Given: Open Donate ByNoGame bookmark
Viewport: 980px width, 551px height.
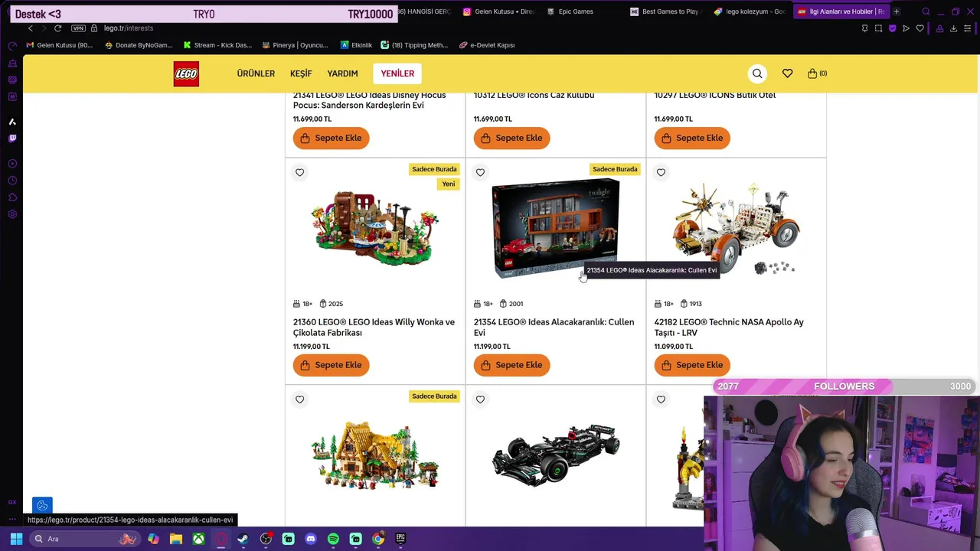Looking at the screenshot, I should [x=139, y=45].
